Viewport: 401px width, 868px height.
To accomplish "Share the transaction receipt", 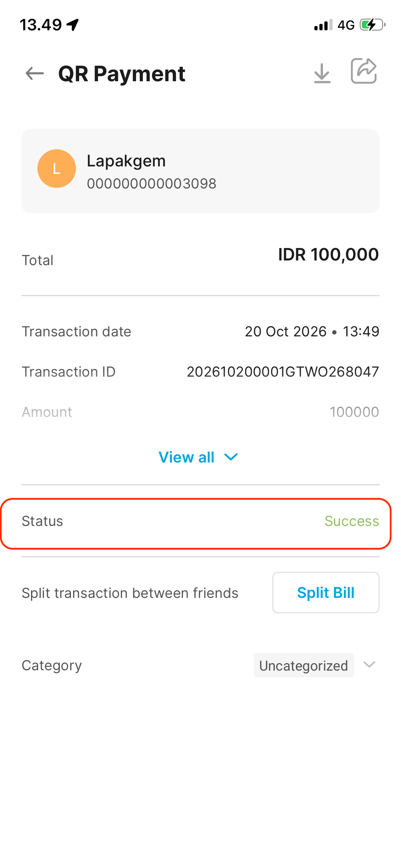I will [364, 71].
